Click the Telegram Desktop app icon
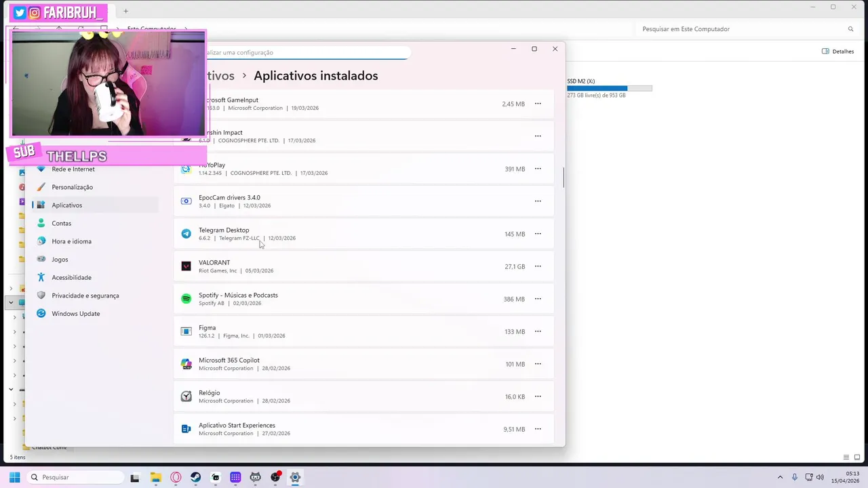This screenshot has width=868, height=488. tap(186, 234)
